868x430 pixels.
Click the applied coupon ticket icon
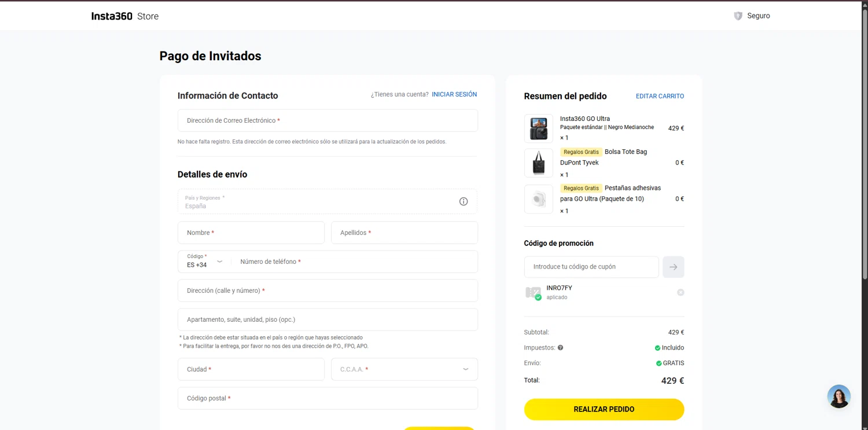click(x=533, y=293)
